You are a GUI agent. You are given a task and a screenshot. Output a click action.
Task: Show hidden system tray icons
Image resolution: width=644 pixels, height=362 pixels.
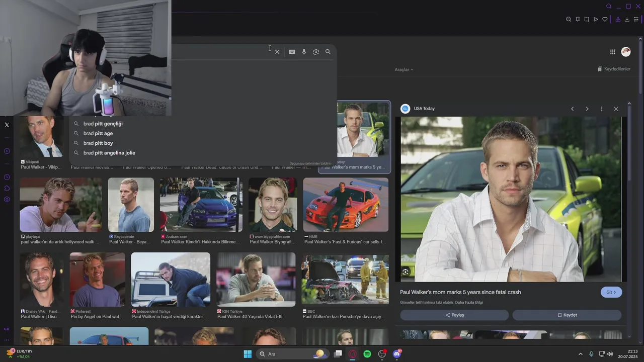coord(580,354)
